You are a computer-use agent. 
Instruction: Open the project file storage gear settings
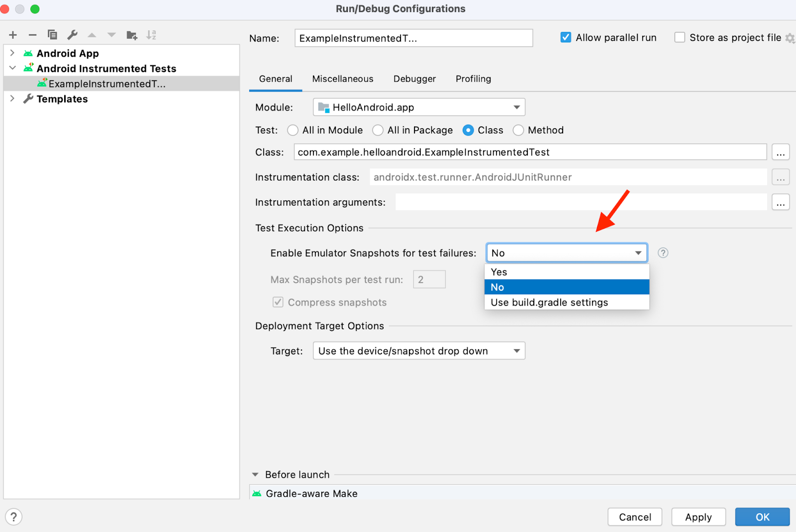790,38
